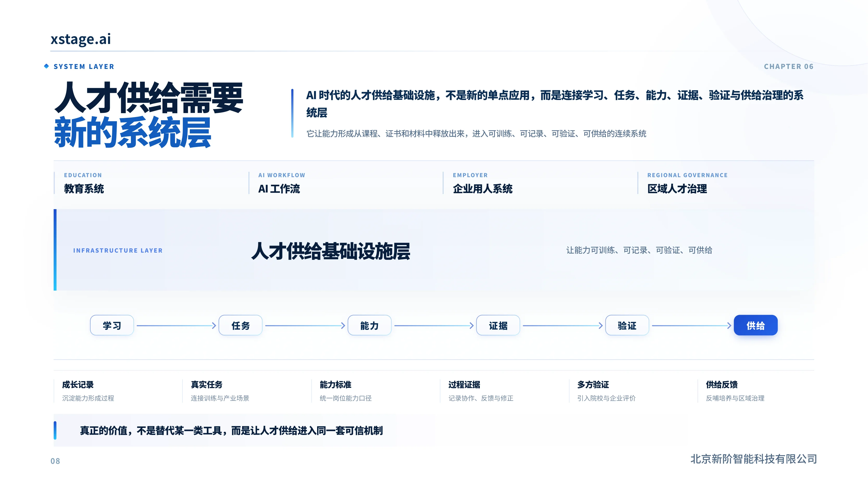Screen dimensions: 868x488
Task: Click the CHAPTER 06 label
Action: [x=789, y=67]
